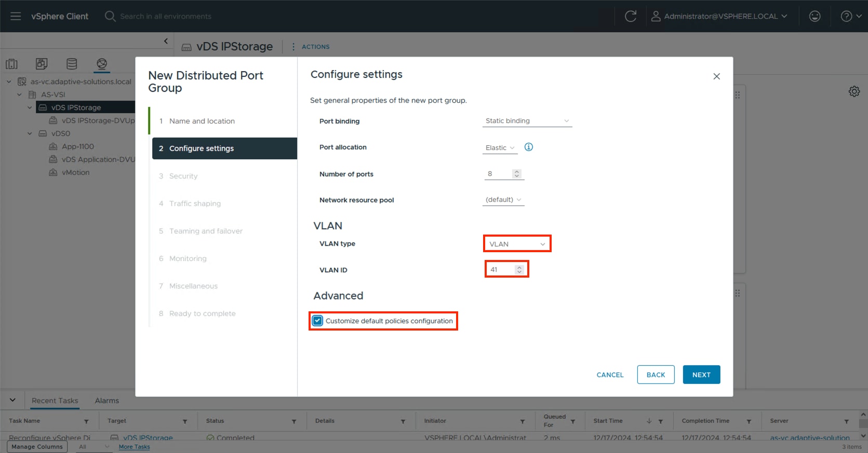Image resolution: width=868 pixels, height=453 pixels.
Task: Switch to Hosts and Clusters inventory view
Action: [12, 64]
